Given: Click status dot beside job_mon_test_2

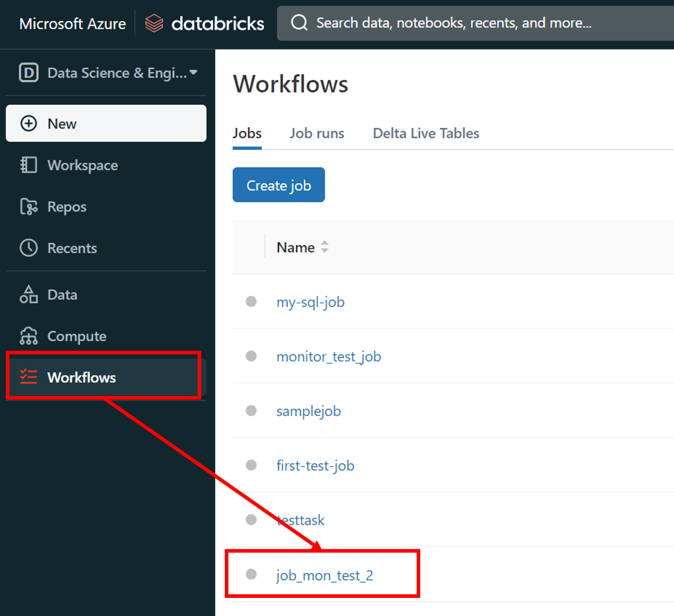Looking at the screenshot, I should point(251,574).
